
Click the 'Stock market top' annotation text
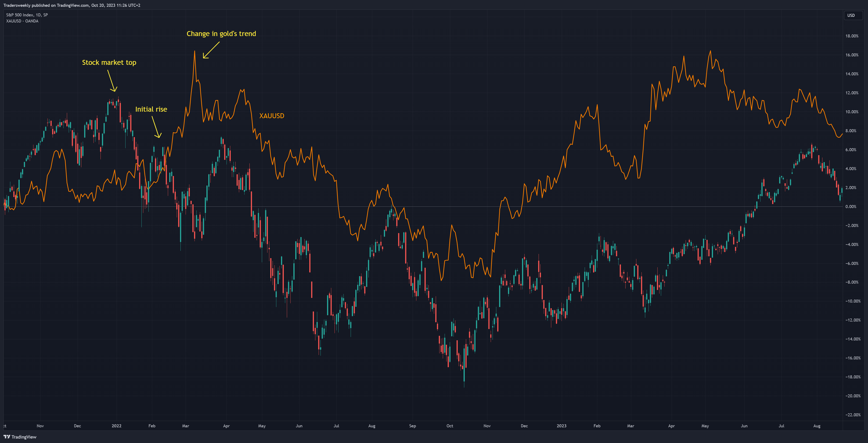click(109, 62)
